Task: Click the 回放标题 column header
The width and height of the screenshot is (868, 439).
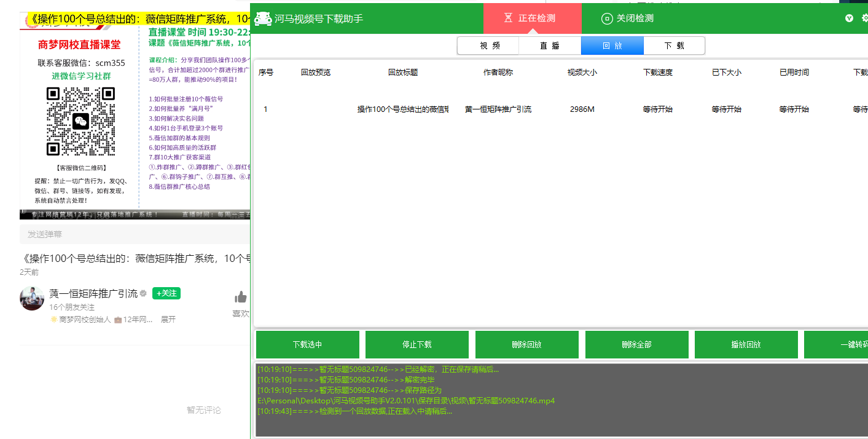Action: (403, 73)
